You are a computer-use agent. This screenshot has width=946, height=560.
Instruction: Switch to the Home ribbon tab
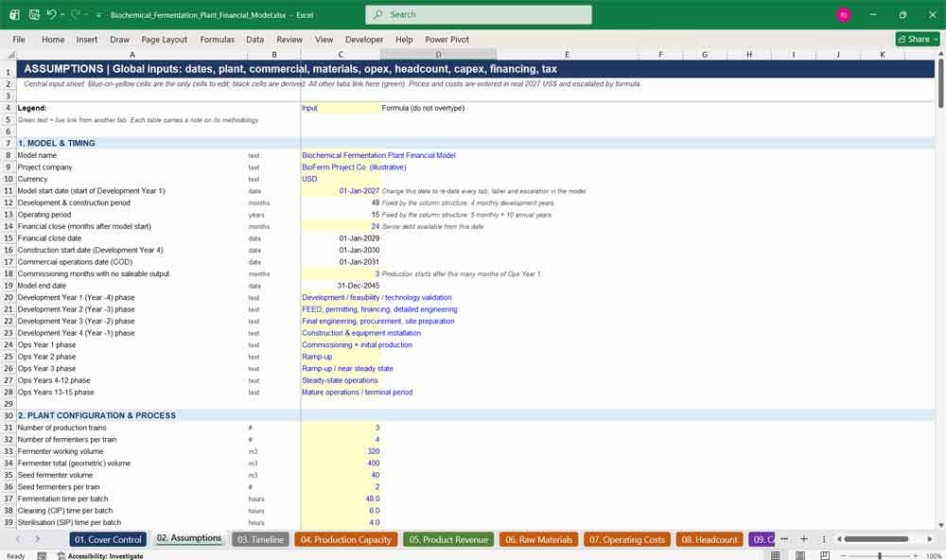(53, 39)
